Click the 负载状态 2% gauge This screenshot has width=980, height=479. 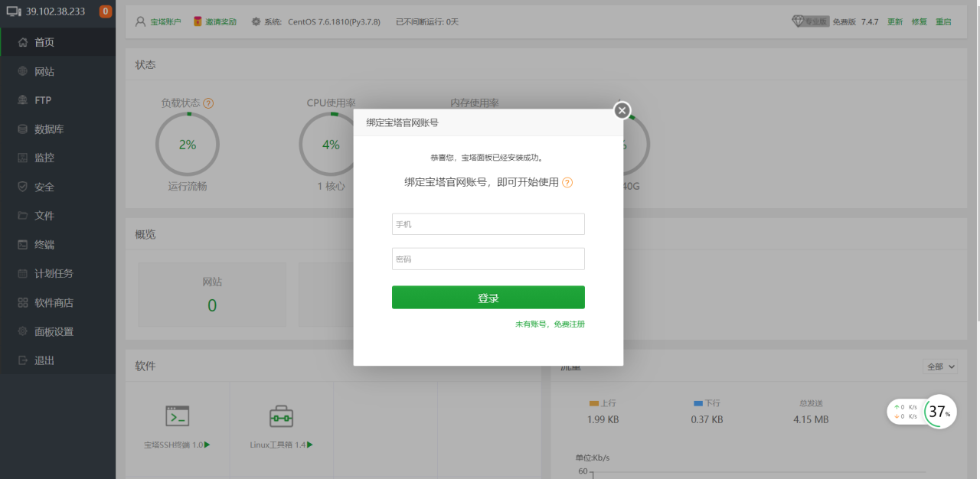(188, 145)
